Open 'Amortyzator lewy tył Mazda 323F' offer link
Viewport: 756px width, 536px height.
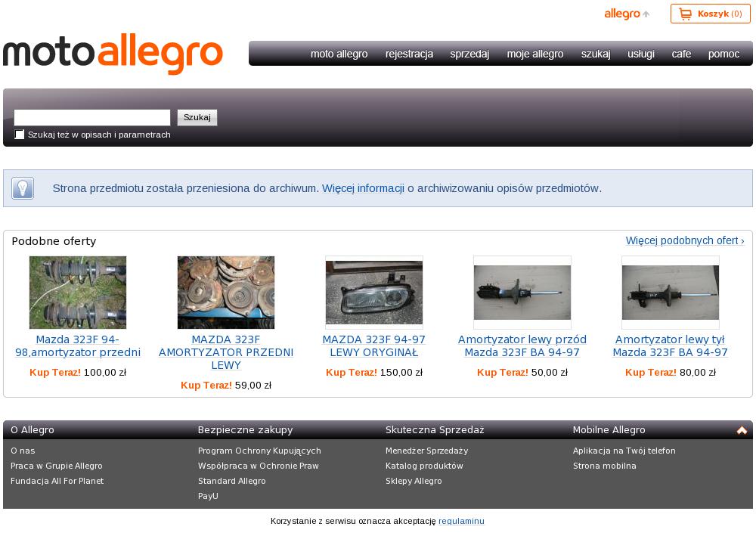coord(670,346)
